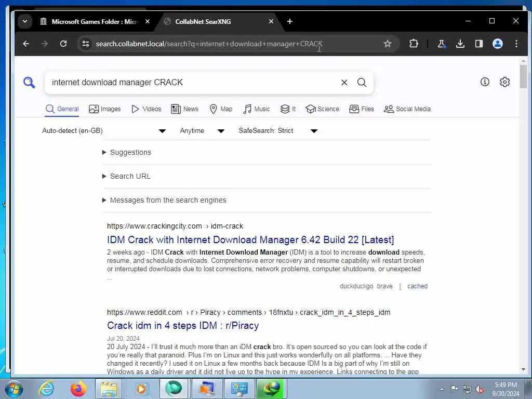This screenshot has height=399, width=532.
Task: Select the Science search category
Action: (x=322, y=109)
